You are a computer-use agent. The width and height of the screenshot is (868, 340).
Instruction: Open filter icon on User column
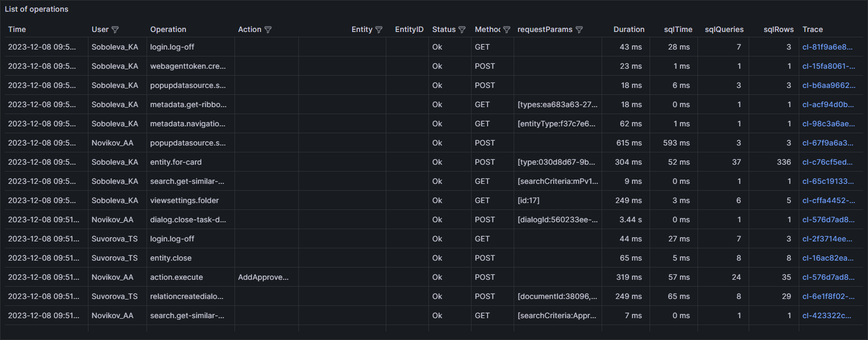click(x=115, y=30)
